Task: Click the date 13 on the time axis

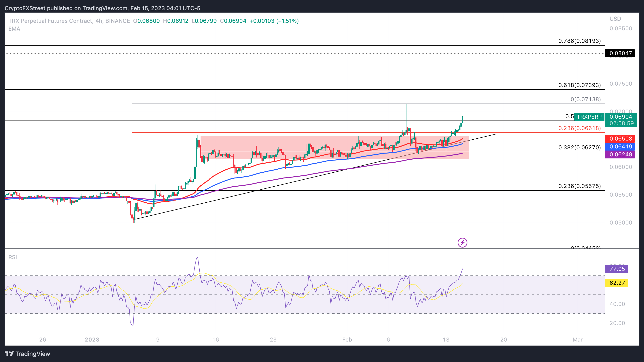Action: click(x=446, y=339)
